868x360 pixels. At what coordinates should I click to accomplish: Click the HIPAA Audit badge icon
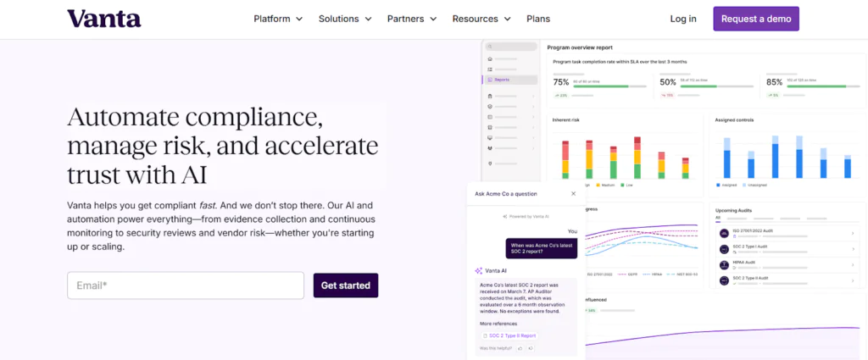coord(724,265)
